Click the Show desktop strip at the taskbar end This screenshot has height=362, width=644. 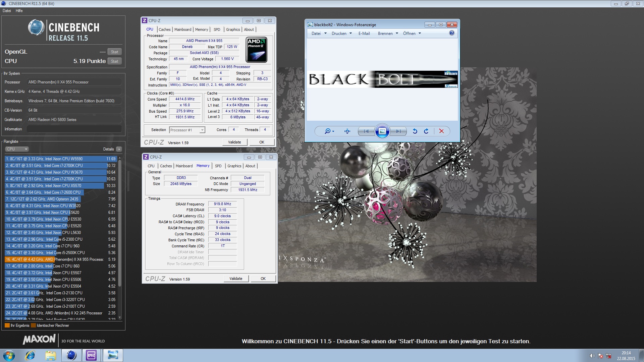[x=641, y=356]
